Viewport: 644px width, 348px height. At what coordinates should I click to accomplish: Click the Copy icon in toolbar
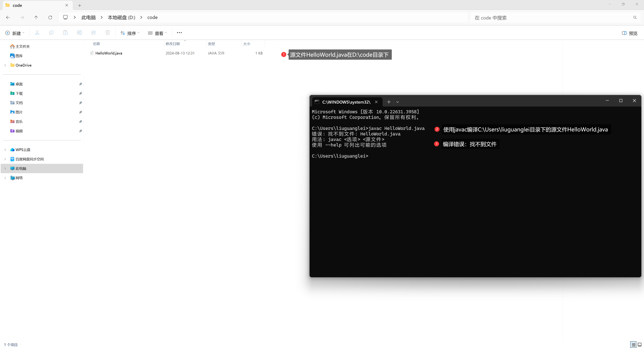(x=51, y=33)
